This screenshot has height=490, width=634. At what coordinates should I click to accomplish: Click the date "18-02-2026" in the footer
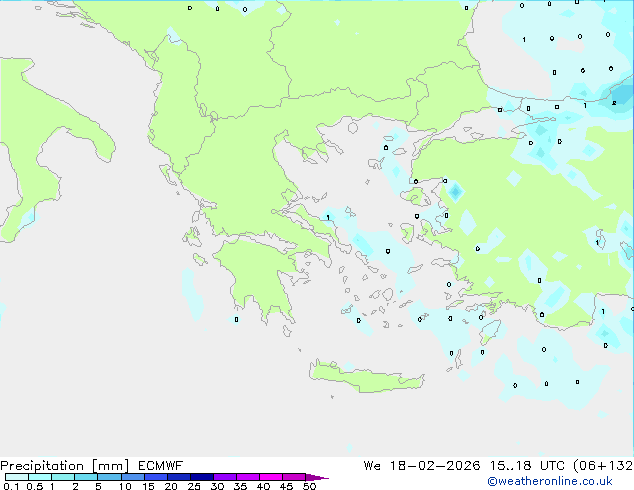coord(435,466)
